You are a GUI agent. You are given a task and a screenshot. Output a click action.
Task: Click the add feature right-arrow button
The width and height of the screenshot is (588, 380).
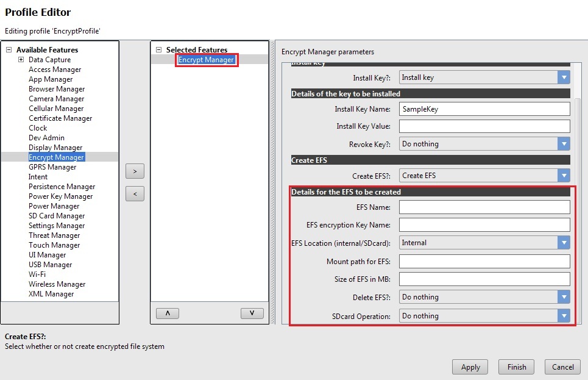135,171
